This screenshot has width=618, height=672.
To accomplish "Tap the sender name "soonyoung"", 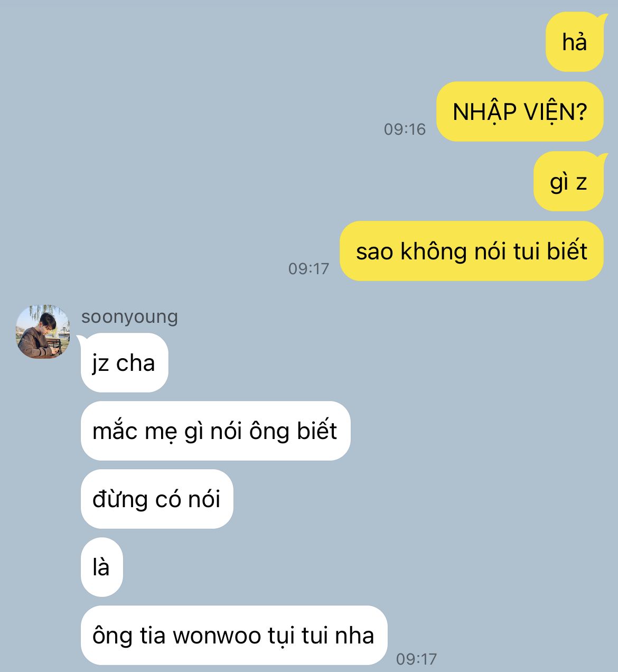I will click(129, 316).
